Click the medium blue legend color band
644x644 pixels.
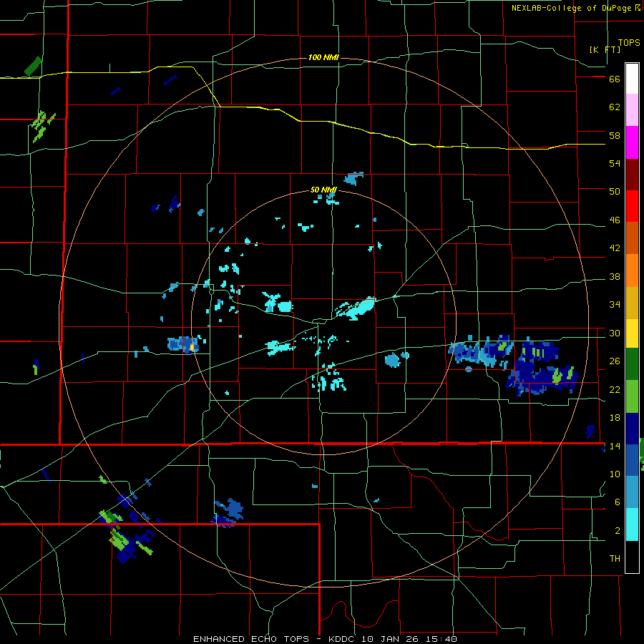632,459
